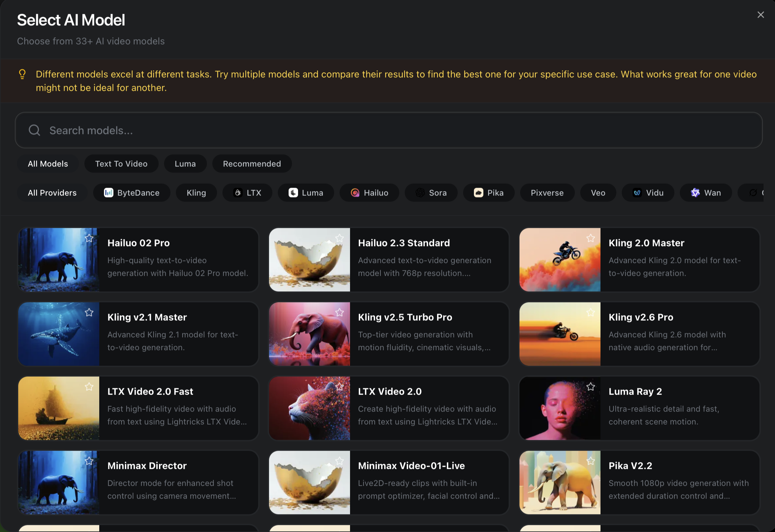775x532 pixels.
Task: Favorite the Hailuo 02 Pro star icon
Action: (89, 238)
